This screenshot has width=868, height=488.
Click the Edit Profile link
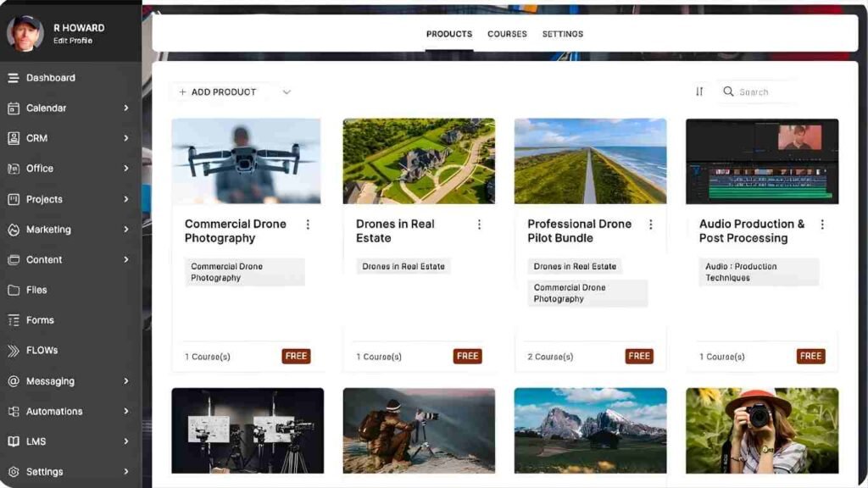point(73,41)
